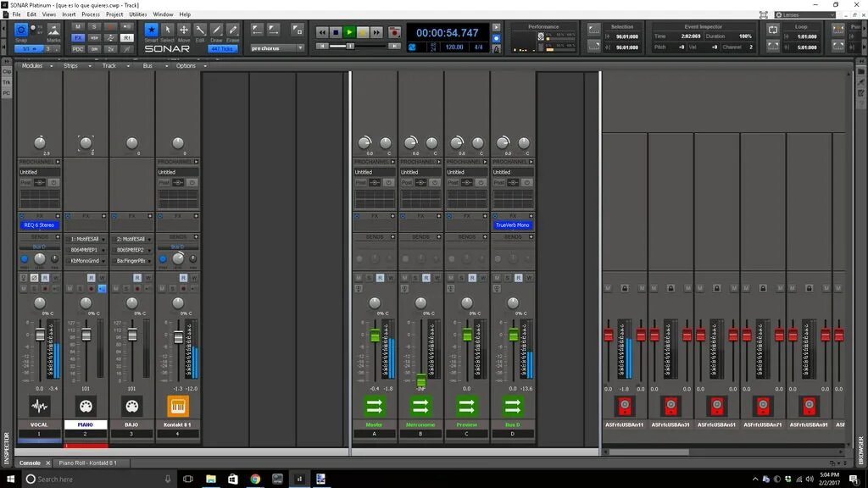The image size is (868, 488).
Task: Click the PIANO track MIDI icon
Action: click(x=86, y=407)
